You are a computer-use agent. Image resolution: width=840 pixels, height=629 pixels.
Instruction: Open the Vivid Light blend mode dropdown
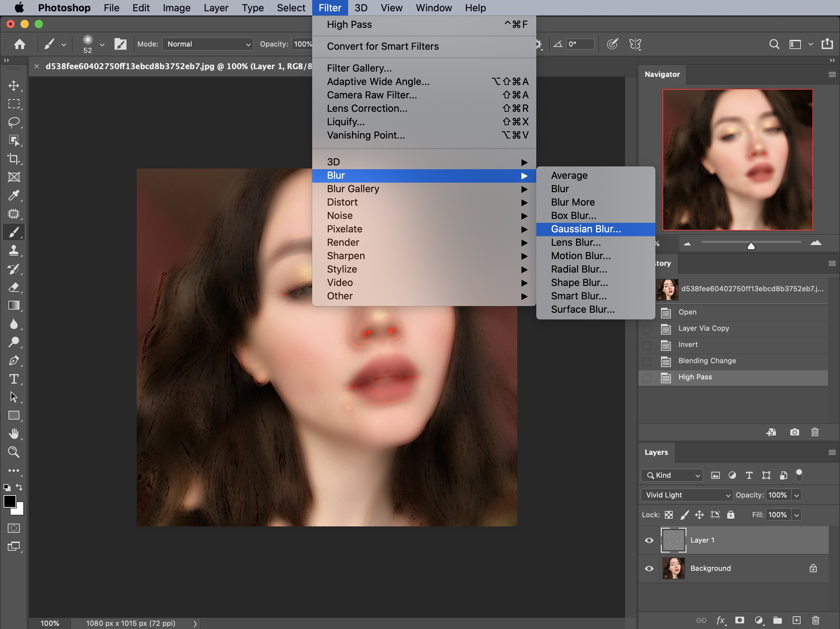pos(687,495)
